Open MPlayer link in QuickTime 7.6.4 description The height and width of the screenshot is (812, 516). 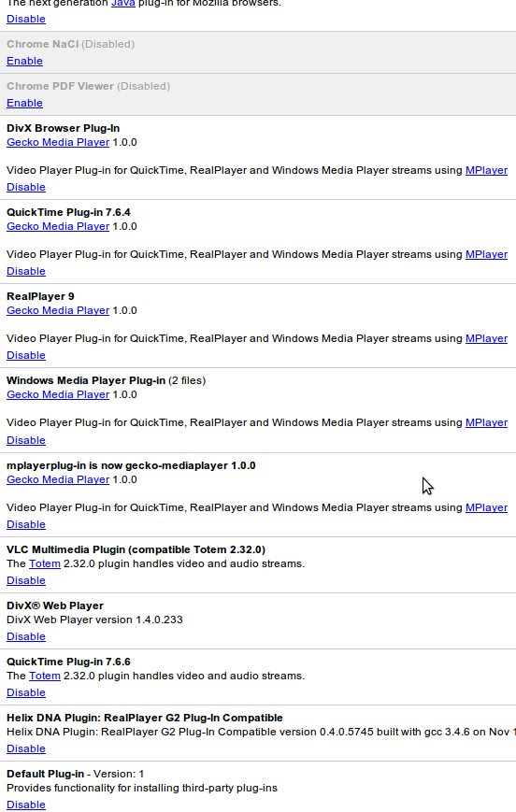[x=486, y=255]
